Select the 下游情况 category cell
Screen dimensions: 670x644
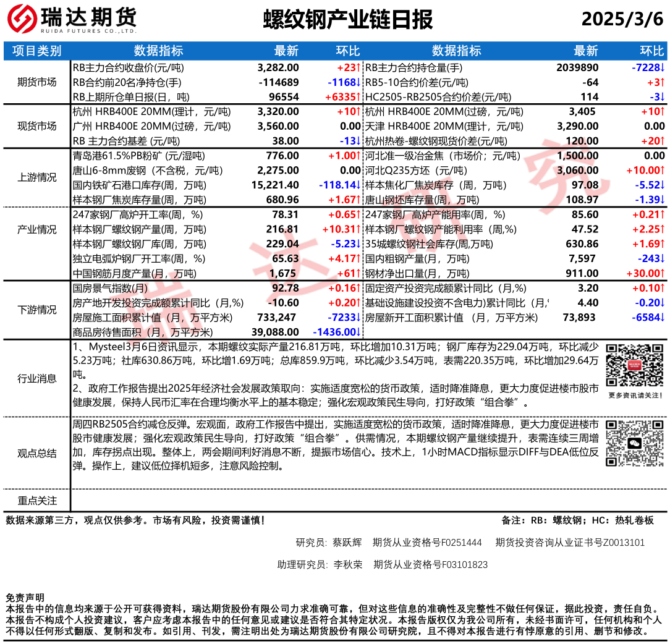[36, 310]
